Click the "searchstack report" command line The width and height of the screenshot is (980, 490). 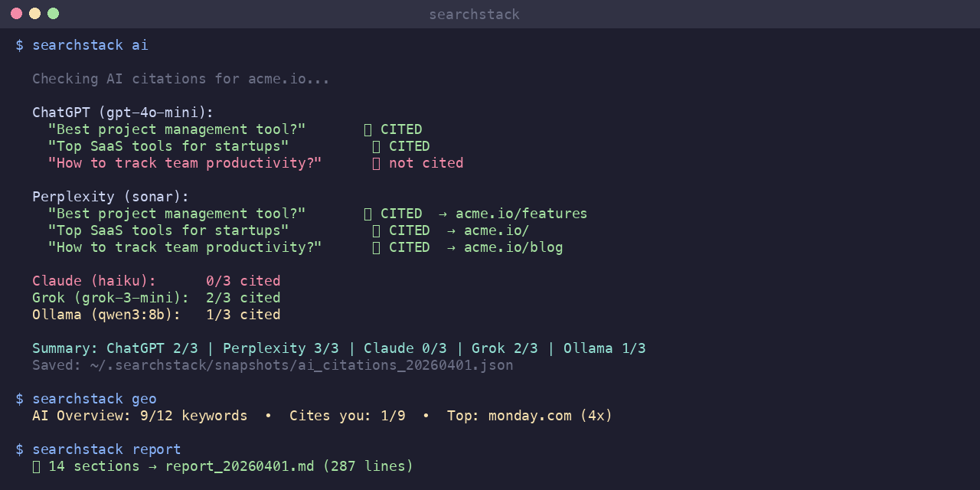point(106,449)
